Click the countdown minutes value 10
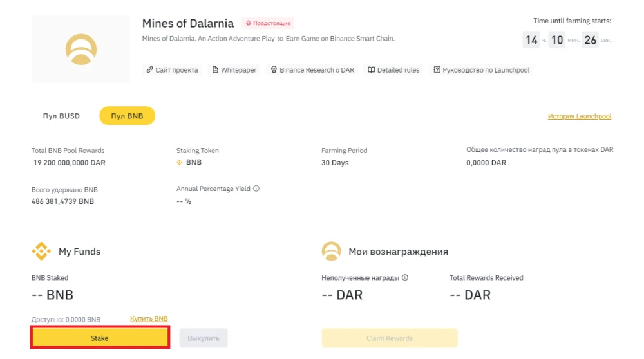The height and width of the screenshot is (359, 644). click(557, 40)
